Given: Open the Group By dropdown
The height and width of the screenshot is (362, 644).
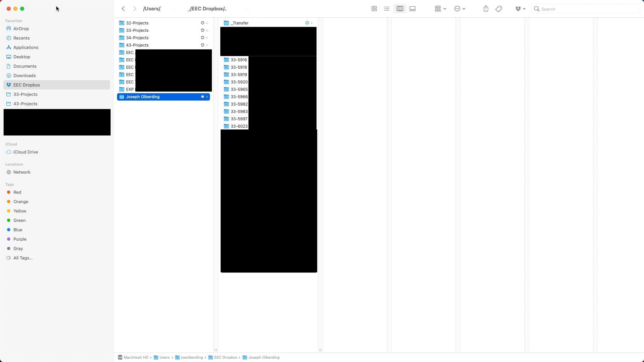Looking at the screenshot, I should pos(440,9).
